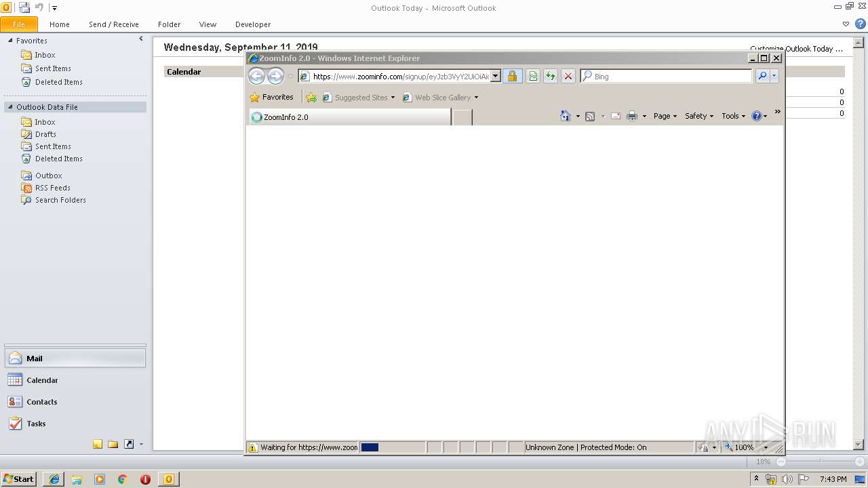Select the ZoomInfo 2.0 browser tab
Screen dimensions: 868x488
click(350, 117)
